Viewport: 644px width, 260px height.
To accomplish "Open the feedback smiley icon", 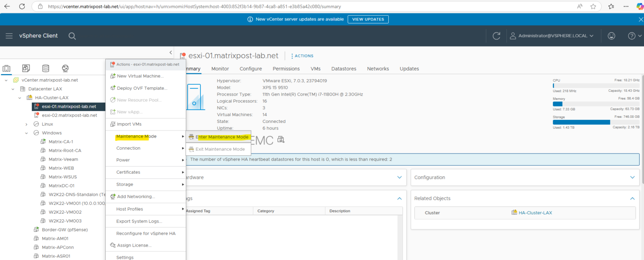I will 611,36.
